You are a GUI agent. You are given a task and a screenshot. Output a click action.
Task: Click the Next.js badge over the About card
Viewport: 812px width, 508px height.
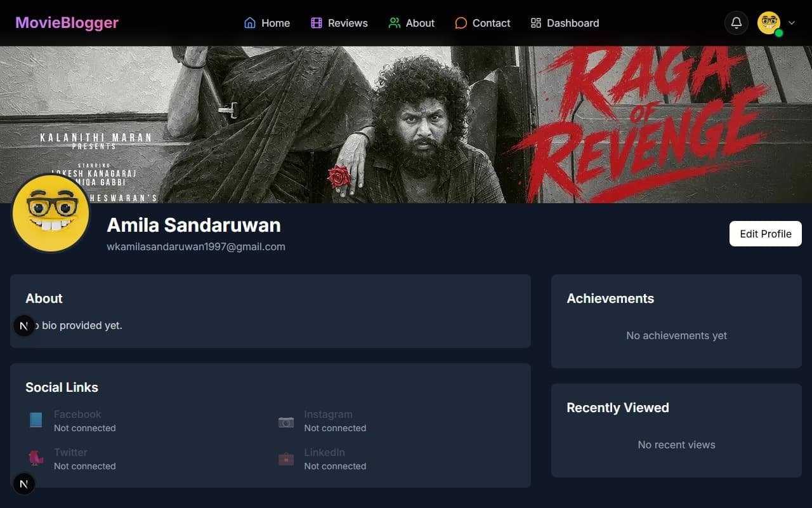click(x=24, y=326)
